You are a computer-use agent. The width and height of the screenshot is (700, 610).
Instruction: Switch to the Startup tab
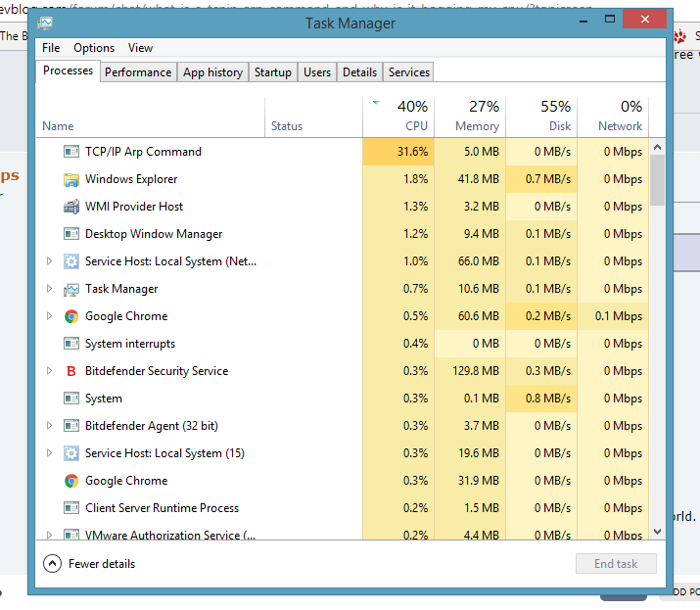(x=273, y=72)
